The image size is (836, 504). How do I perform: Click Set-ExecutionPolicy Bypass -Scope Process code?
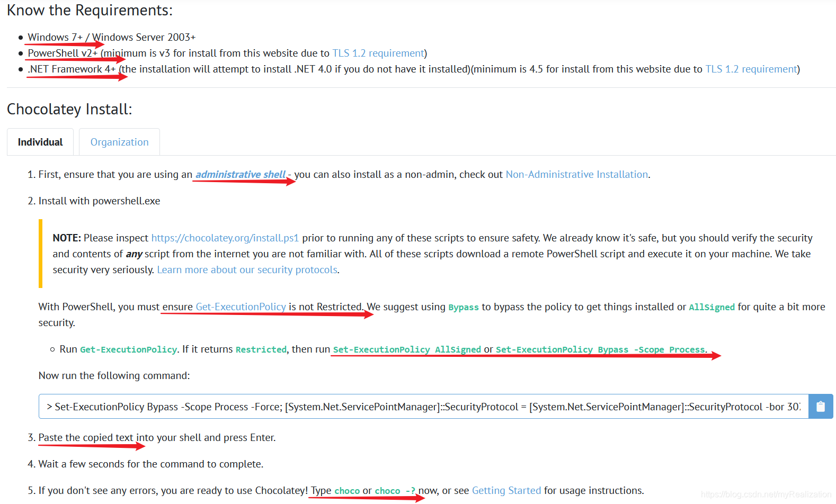tap(600, 349)
